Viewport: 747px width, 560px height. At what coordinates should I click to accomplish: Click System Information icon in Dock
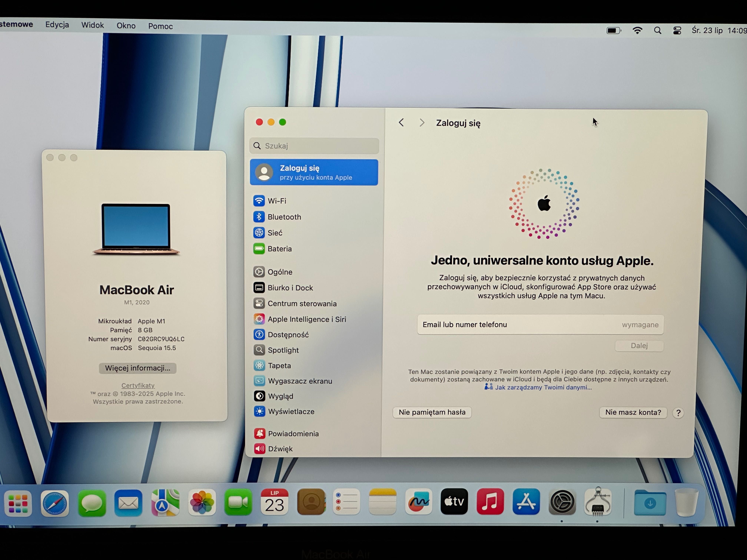coord(598,502)
